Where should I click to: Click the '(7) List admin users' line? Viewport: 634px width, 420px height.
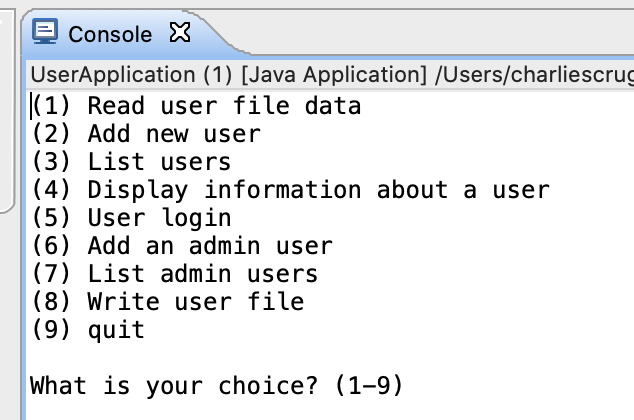[x=174, y=274]
